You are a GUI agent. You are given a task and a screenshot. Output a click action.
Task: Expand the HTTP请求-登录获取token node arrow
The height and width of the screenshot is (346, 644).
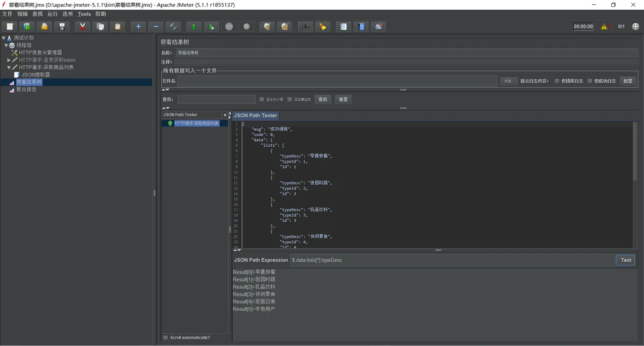(x=9, y=60)
